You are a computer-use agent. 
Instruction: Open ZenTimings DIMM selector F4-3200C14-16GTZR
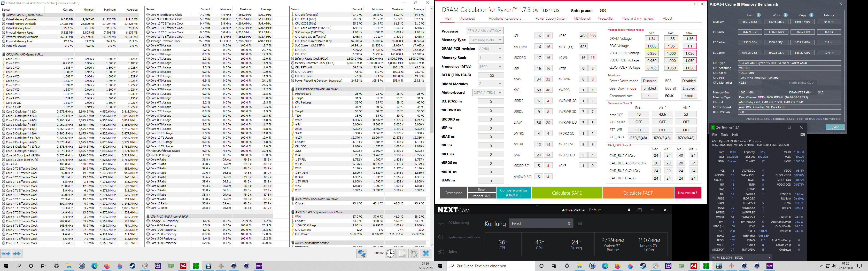click(x=741, y=257)
